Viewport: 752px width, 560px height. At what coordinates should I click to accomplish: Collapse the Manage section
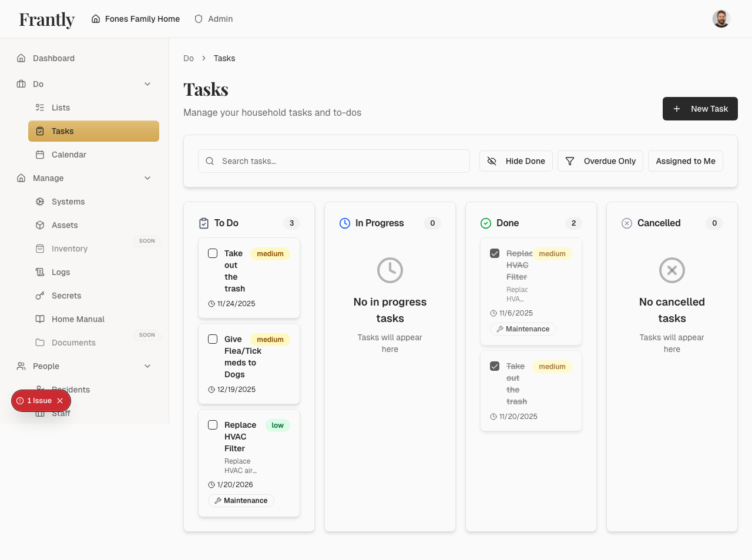pyautogui.click(x=147, y=178)
